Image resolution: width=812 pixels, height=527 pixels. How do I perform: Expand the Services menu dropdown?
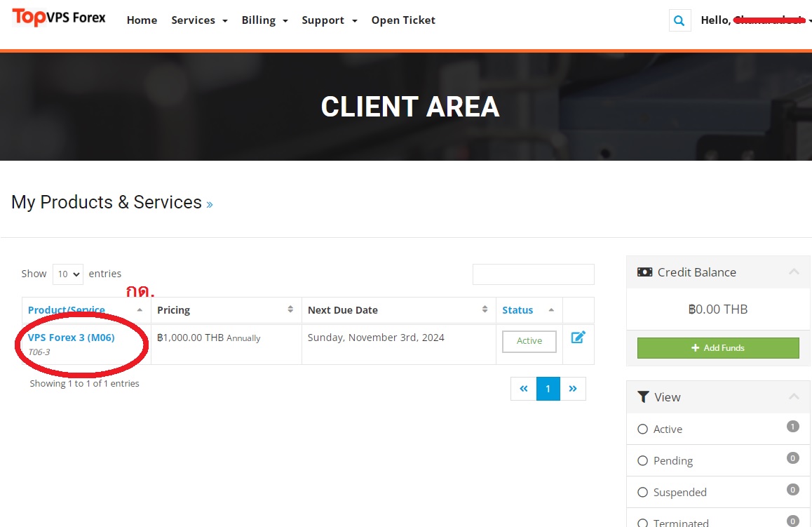(199, 20)
